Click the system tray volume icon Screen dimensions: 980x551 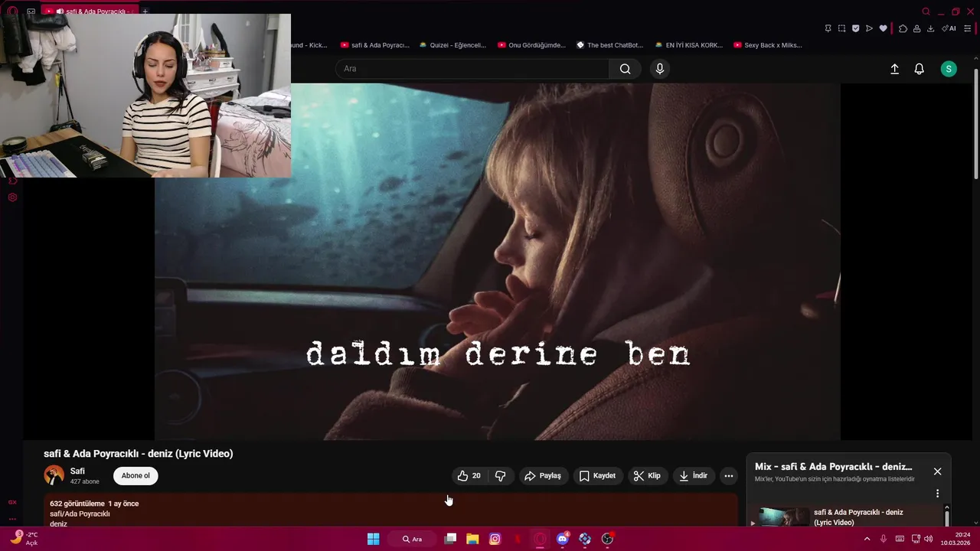tap(929, 539)
